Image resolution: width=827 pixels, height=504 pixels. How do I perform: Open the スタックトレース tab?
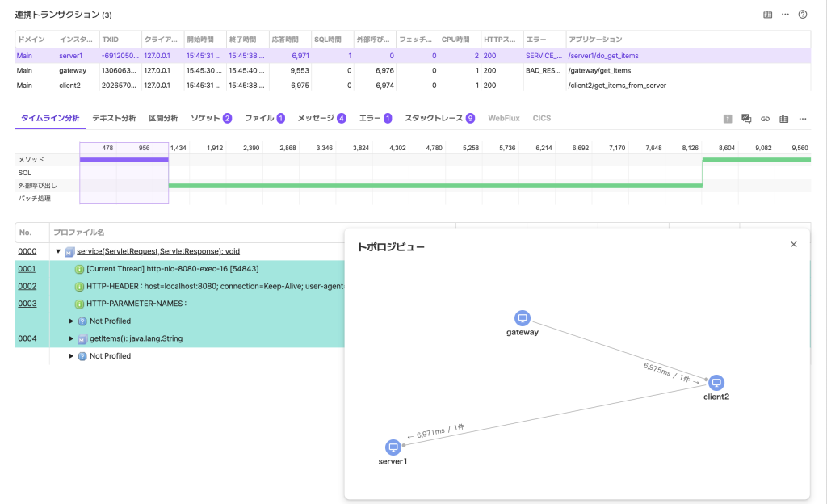pyautogui.click(x=434, y=118)
